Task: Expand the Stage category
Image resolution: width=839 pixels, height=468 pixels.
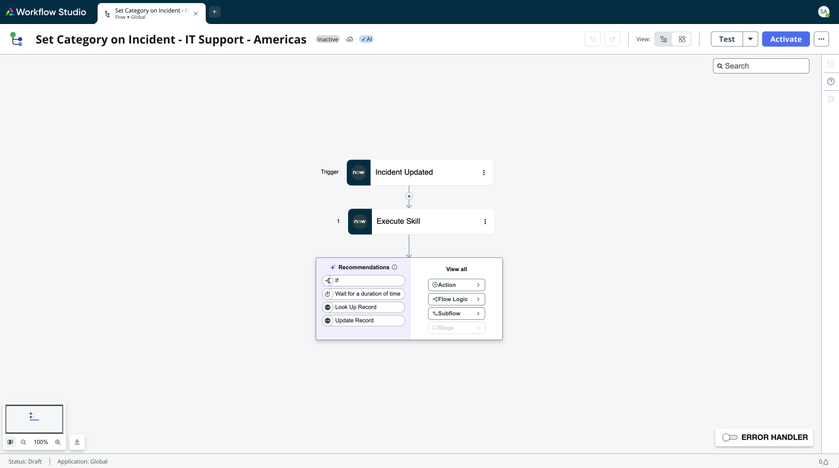Action: [x=456, y=328]
